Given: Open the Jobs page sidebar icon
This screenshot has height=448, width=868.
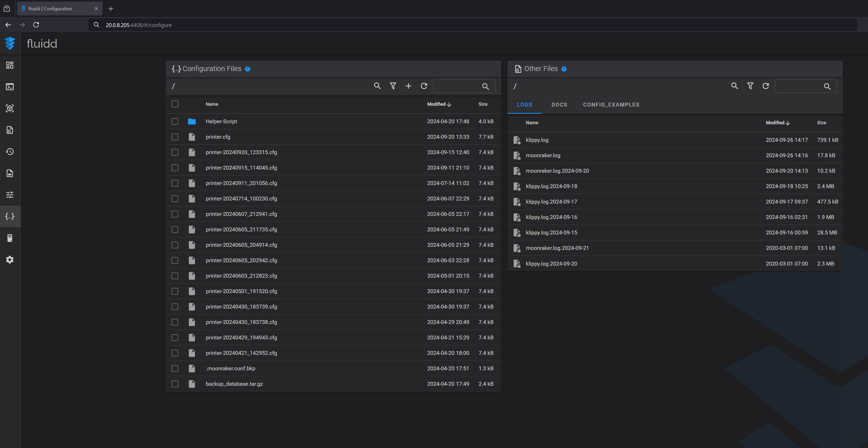Looking at the screenshot, I should point(10,130).
